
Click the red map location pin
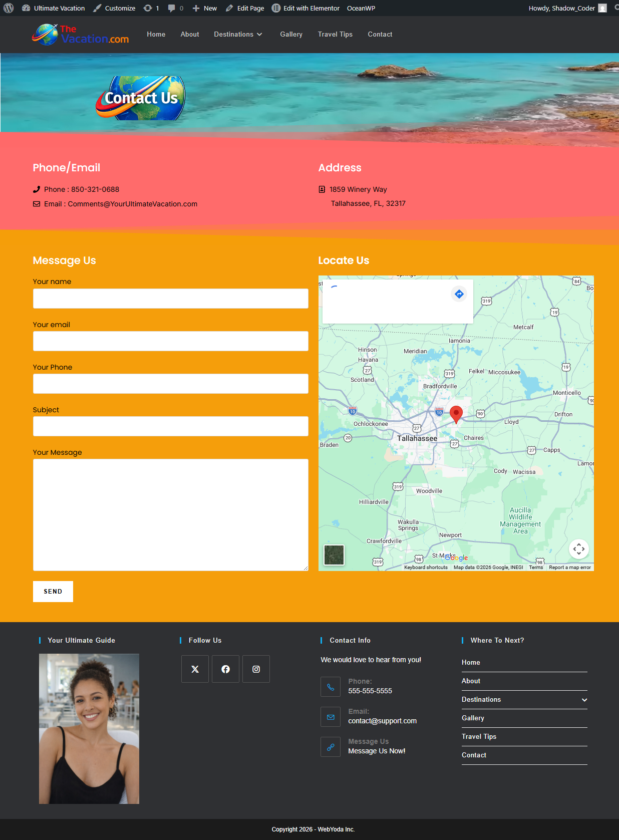pyautogui.click(x=456, y=414)
